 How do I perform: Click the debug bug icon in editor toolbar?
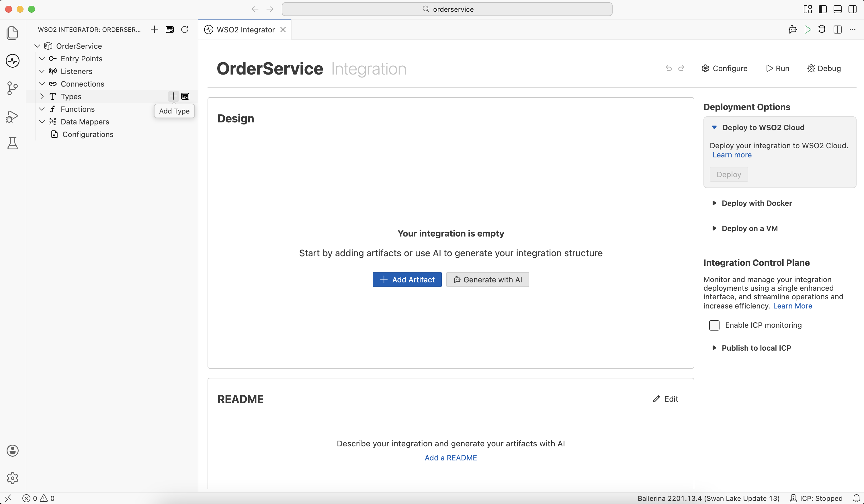[x=822, y=30]
